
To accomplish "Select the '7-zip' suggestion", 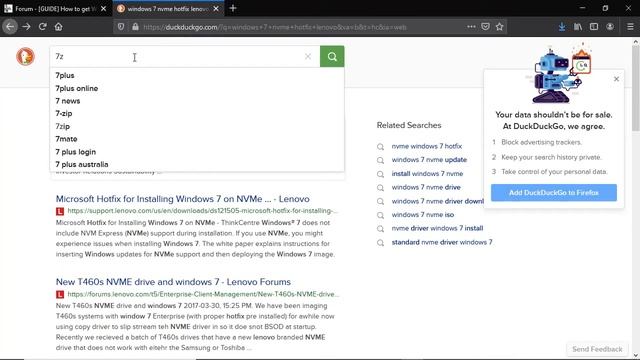I will [64, 113].
